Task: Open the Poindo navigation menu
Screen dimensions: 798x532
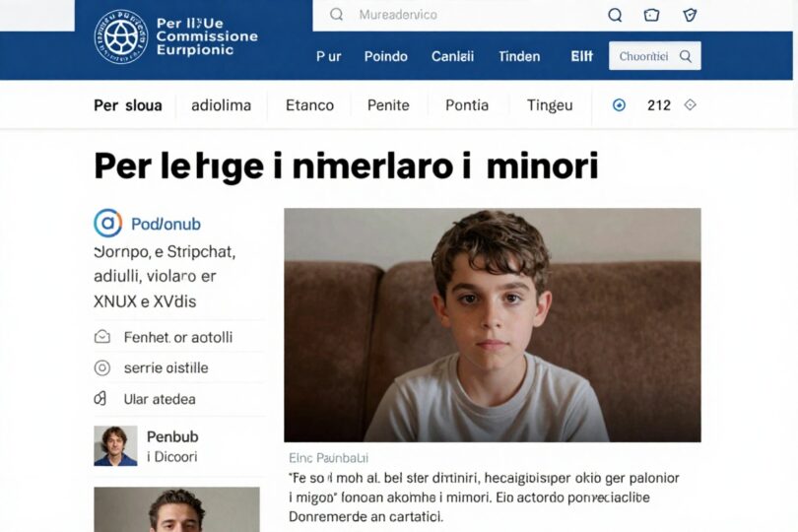Action: coord(386,56)
